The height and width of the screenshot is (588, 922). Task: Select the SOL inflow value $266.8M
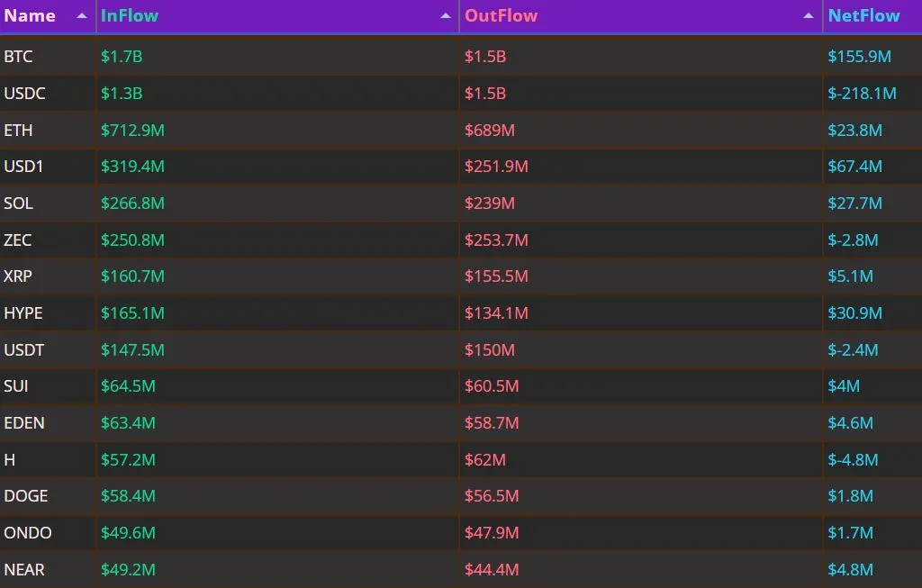pos(132,204)
